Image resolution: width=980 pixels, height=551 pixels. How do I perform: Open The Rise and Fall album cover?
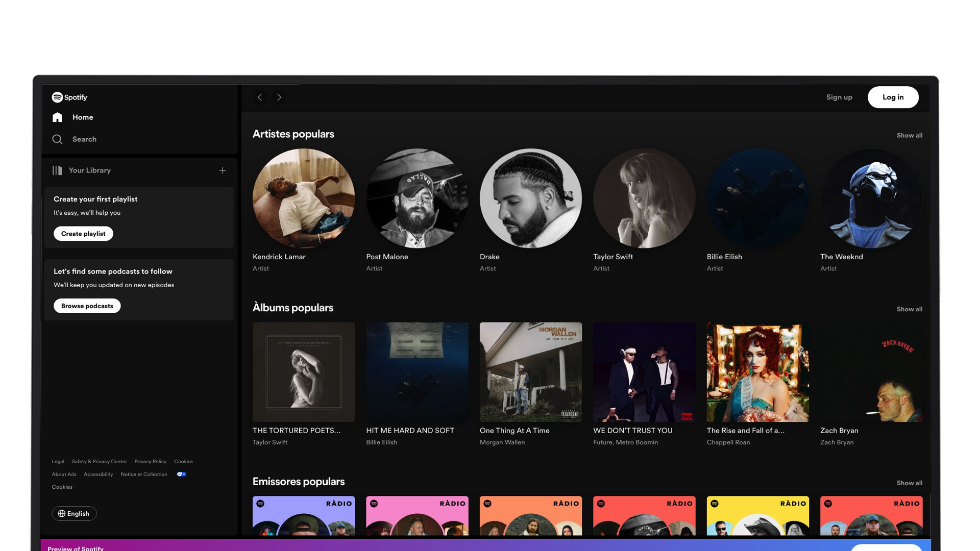pos(758,372)
